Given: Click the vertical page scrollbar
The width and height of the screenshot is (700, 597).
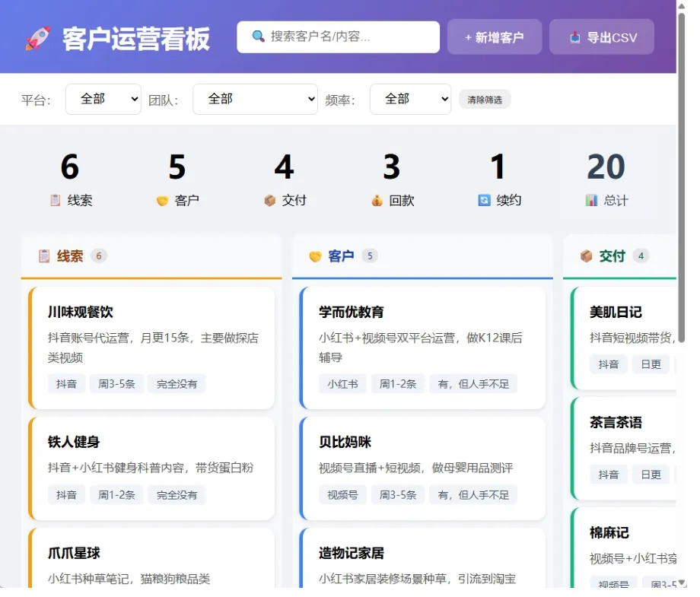Looking at the screenshot, I should [x=682, y=179].
